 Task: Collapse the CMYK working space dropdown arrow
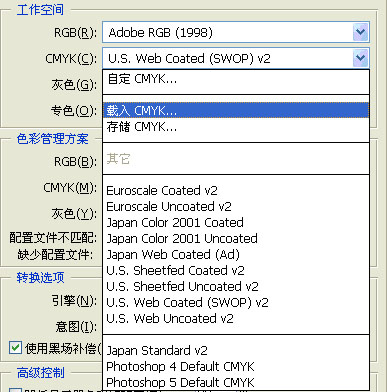pyautogui.click(x=360, y=58)
